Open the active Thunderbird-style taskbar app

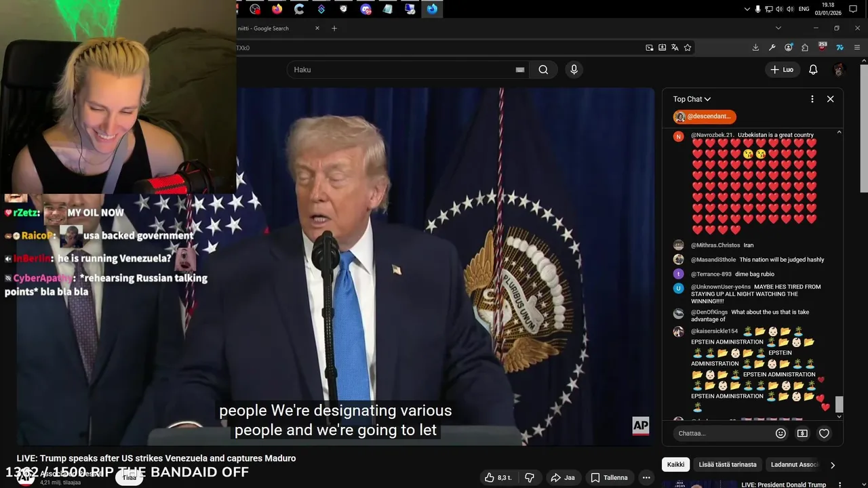(432, 9)
